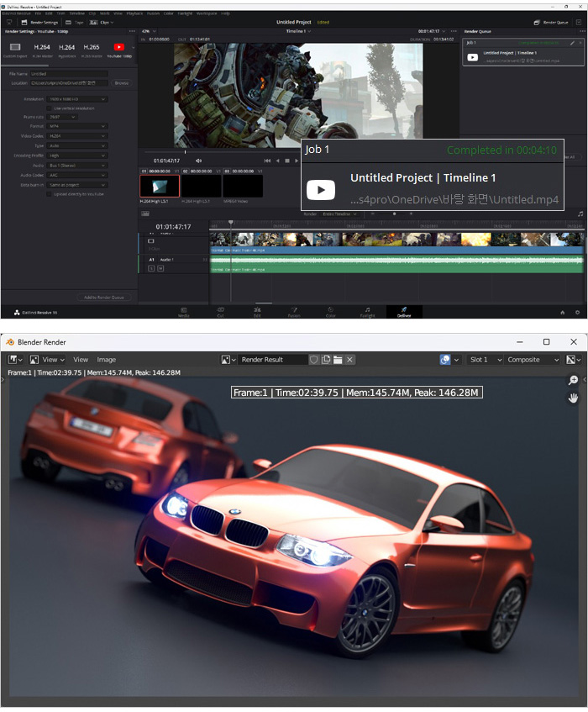This screenshot has width=588, height=712.
Task: Switch to the Edit page tab
Action: (257, 312)
